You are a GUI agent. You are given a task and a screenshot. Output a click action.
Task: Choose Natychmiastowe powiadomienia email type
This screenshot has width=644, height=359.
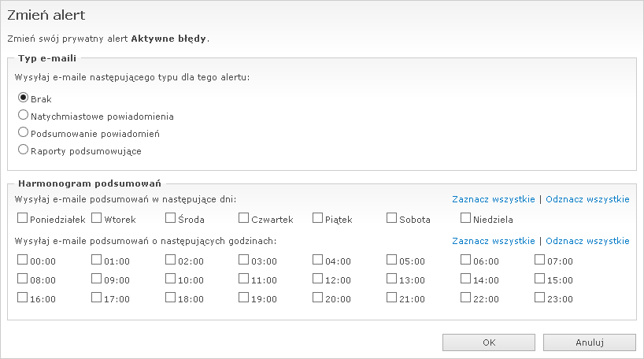coord(23,115)
